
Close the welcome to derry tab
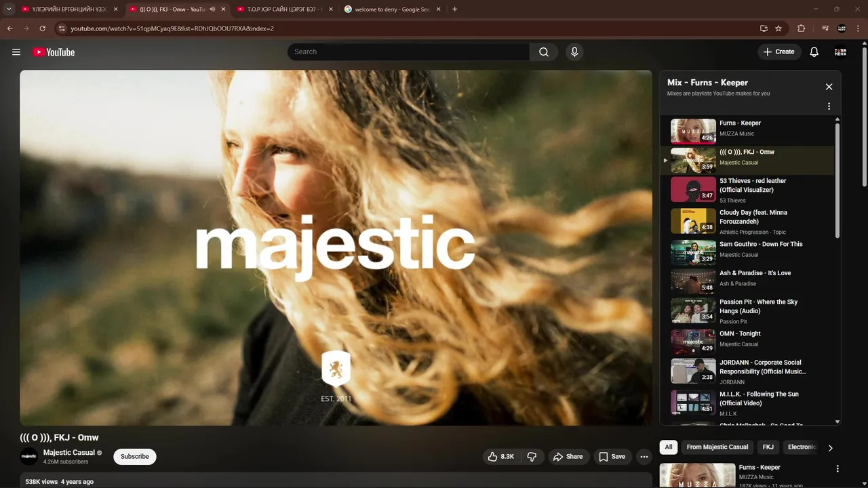pos(438,9)
